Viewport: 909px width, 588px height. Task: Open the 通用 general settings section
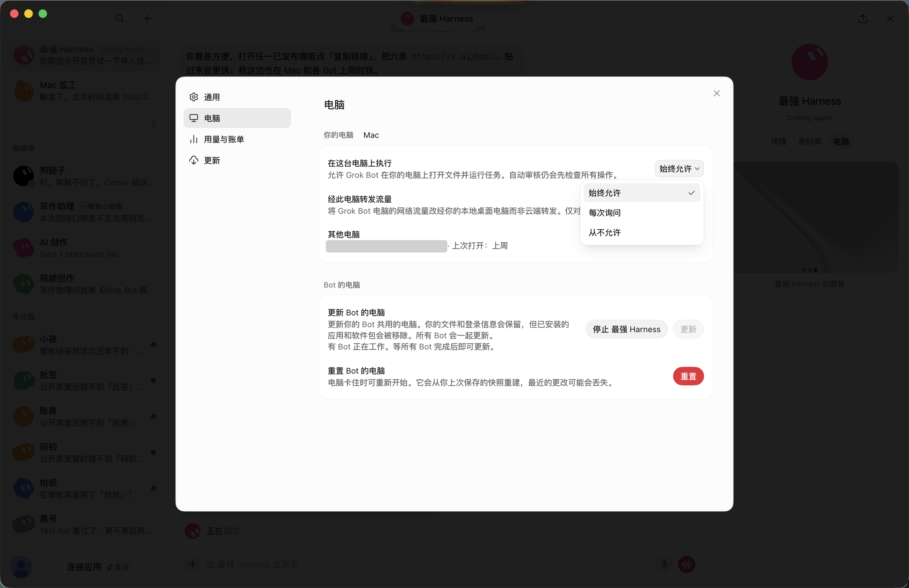coord(237,97)
